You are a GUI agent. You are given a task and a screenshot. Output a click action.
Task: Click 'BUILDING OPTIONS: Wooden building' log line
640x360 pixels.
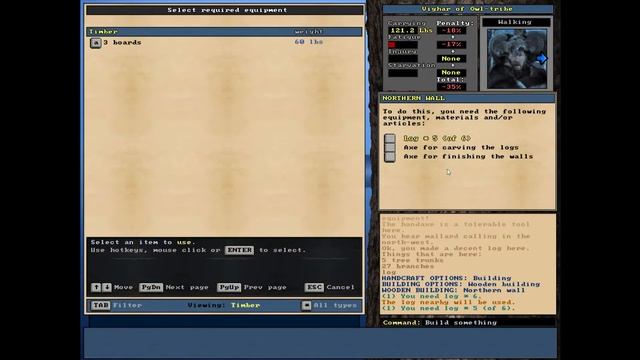(461, 284)
